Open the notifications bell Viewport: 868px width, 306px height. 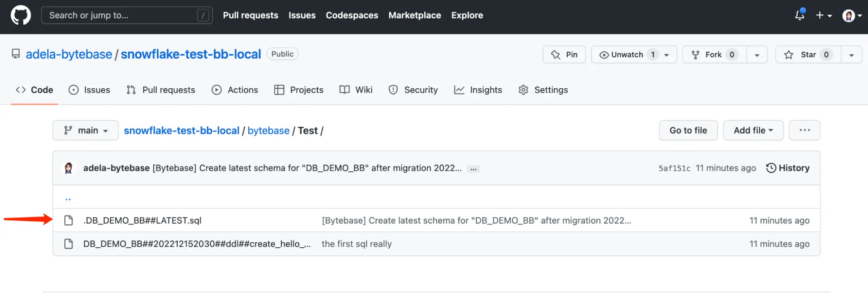800,15
